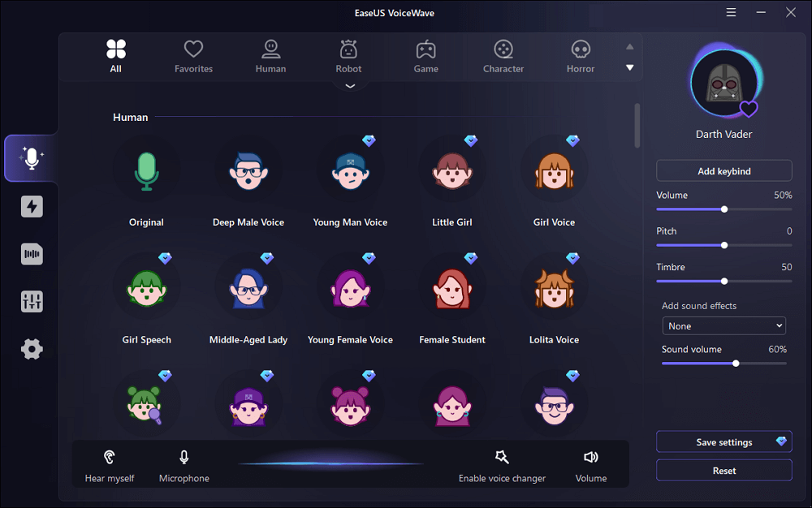Select the Voice Changer microphone tool

point(32,158)
